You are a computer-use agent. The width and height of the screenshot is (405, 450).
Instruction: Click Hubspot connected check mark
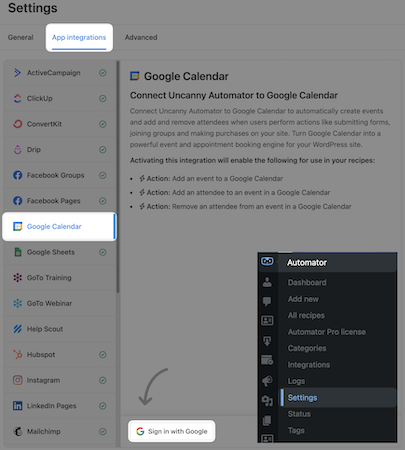[x=103, y=354]
